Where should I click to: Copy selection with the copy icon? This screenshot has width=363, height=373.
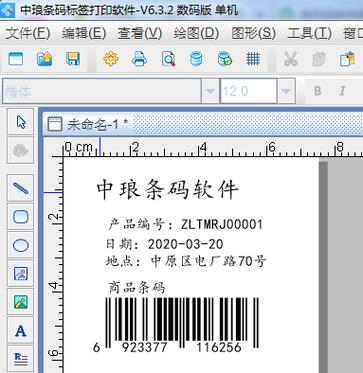click(319, 59)
